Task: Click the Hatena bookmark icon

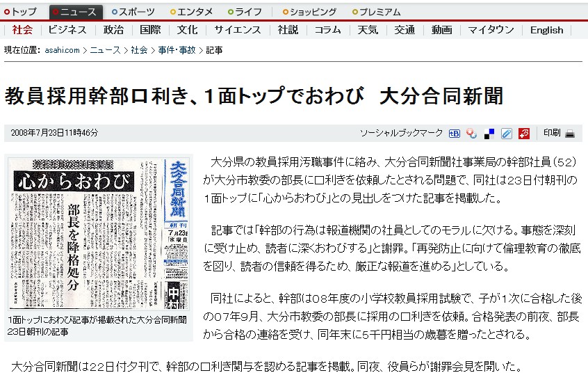Action: (454, 134)
